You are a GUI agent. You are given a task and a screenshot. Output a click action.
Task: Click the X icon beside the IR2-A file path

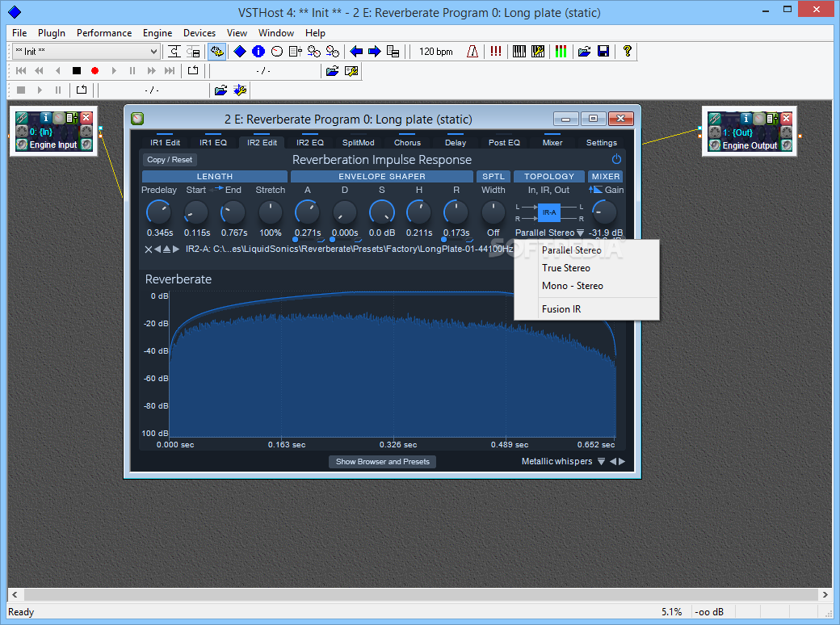click(149, 249)
